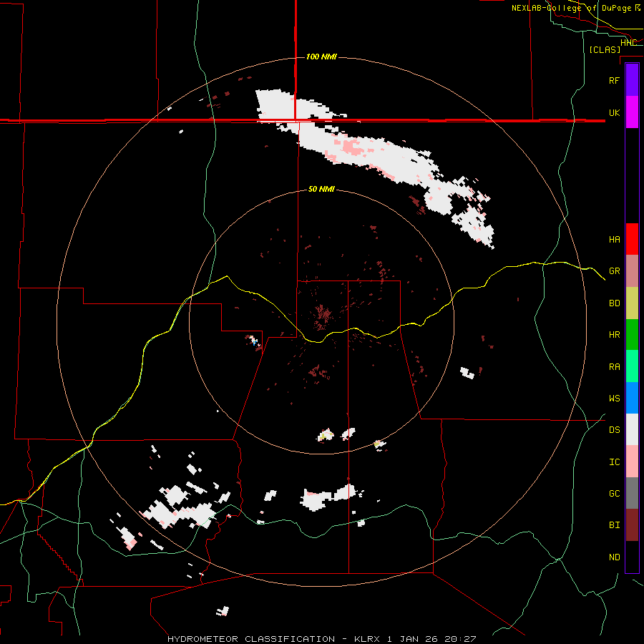Click the RA light green legend swatch
This screenshot has width=644, height=644.
[x=632, y=366]
